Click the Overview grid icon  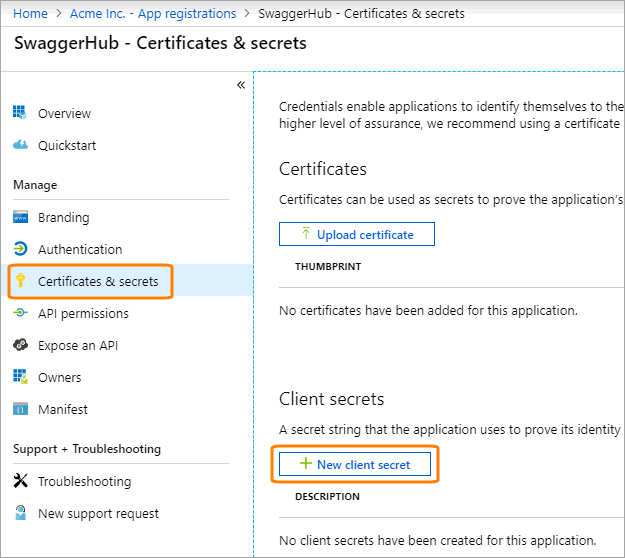[20, 113]
